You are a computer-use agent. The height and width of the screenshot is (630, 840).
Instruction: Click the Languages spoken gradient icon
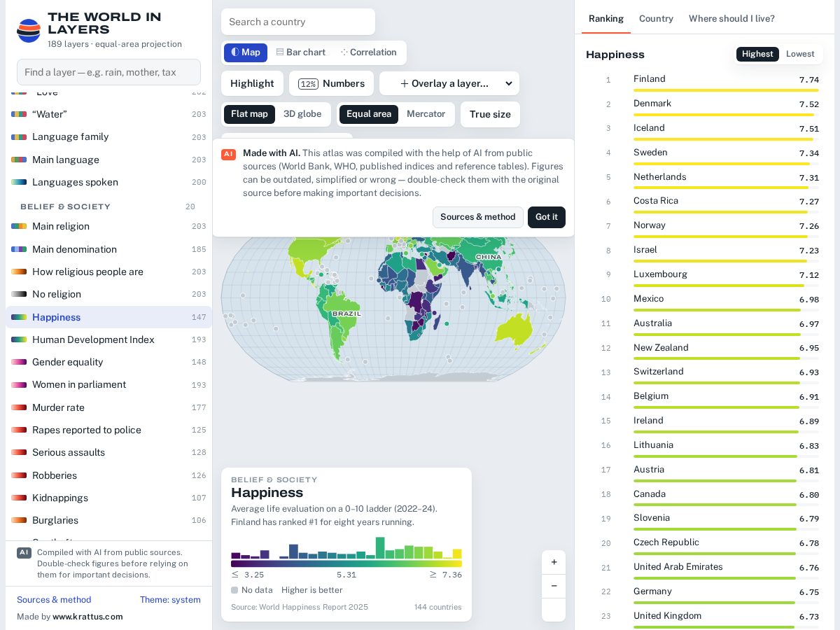19,182
